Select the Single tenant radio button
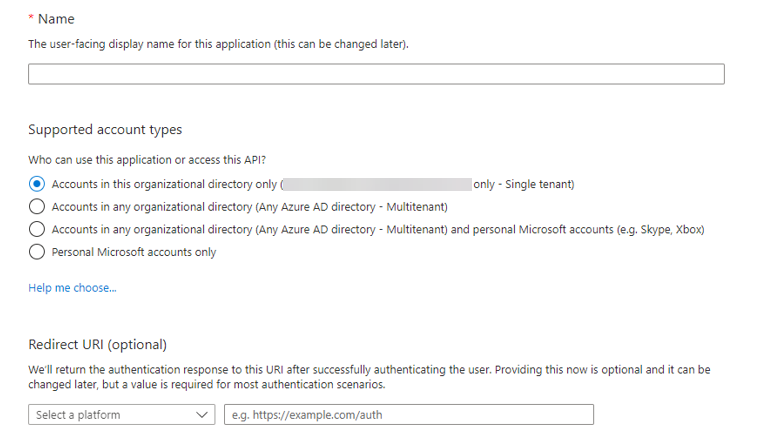The image size is (760, 447). [37, 184]
